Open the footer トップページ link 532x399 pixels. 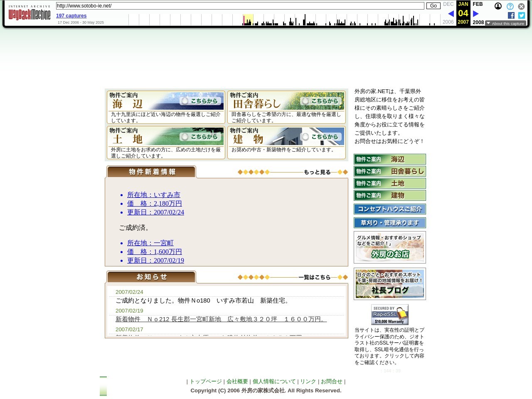[206, 382]
